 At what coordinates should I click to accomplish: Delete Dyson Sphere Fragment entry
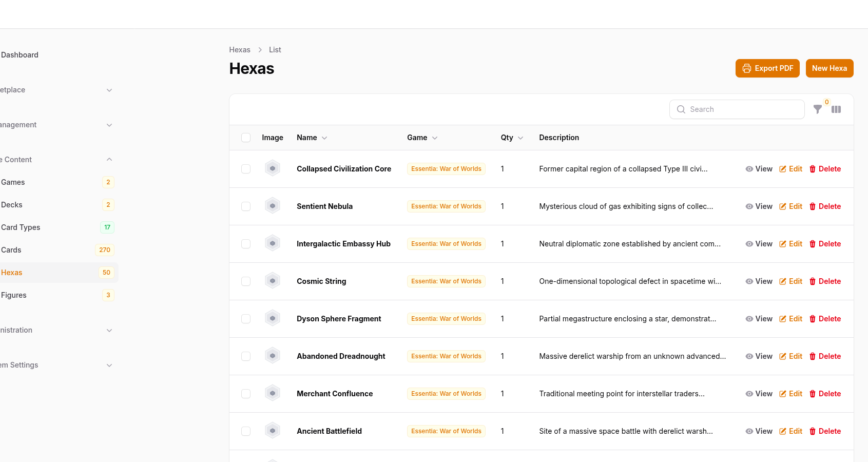(825, 319)
